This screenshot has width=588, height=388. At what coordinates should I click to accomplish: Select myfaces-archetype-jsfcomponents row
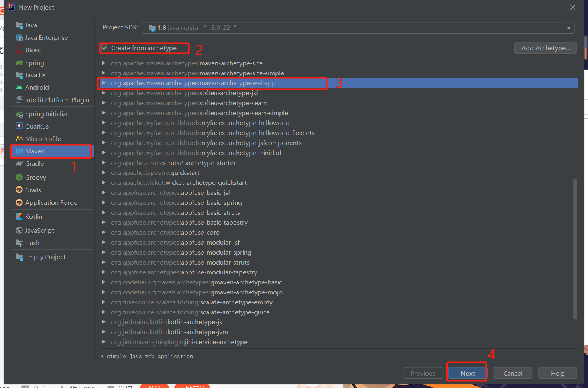coord(339,143)
